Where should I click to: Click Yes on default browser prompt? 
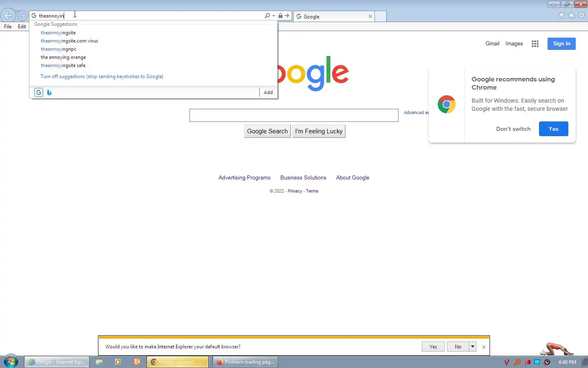[433, 347]
